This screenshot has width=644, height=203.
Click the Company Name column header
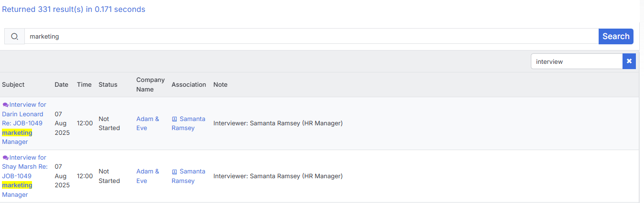[150, 84]
